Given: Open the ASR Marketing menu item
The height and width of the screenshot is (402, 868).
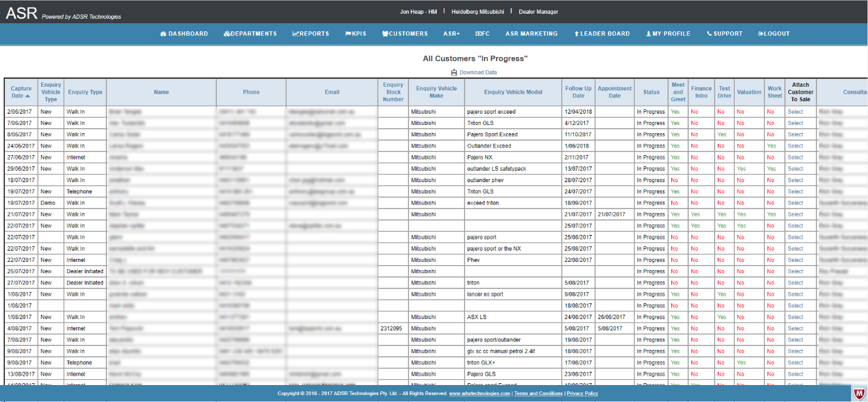Looking at the screenshot, I should click(x=531, y=34).
